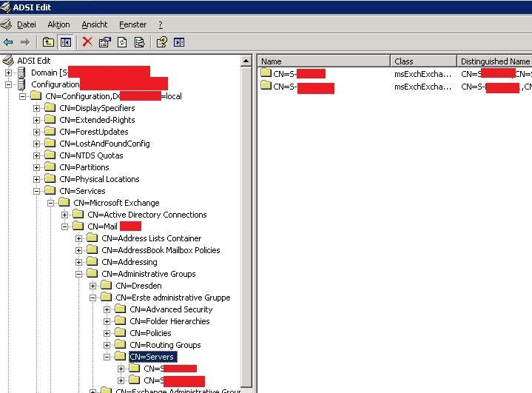Open Properties via the toolbar icon
Screen dimensions: 532x393
(x=105, y=42)
